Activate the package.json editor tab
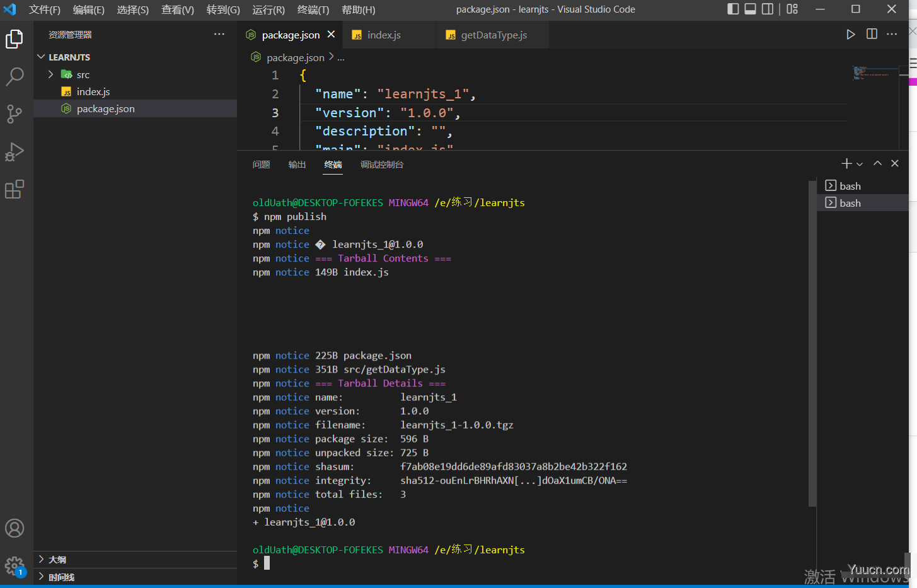This screenshot has height=588, width=917. pos(290,35)
